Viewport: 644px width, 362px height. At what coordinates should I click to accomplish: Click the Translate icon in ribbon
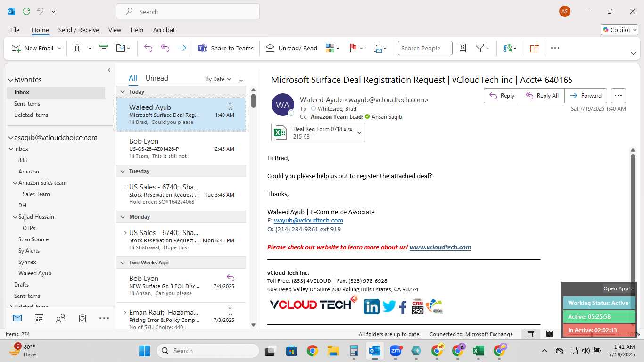[507, 48]
